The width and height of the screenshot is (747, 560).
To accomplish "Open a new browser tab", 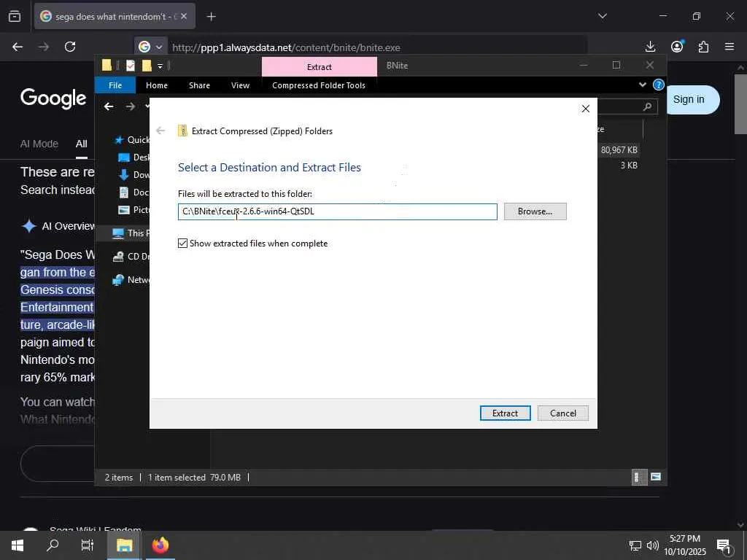I will (x=211, y=17).
